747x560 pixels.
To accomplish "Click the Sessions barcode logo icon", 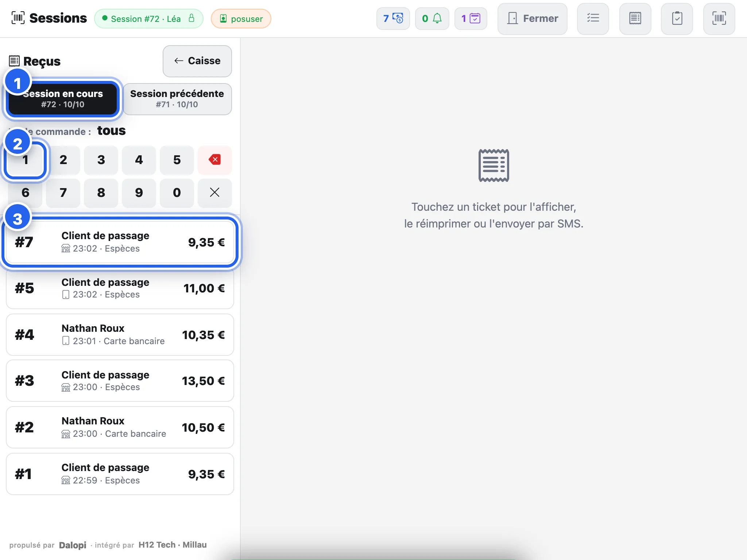I will [18, 18].
